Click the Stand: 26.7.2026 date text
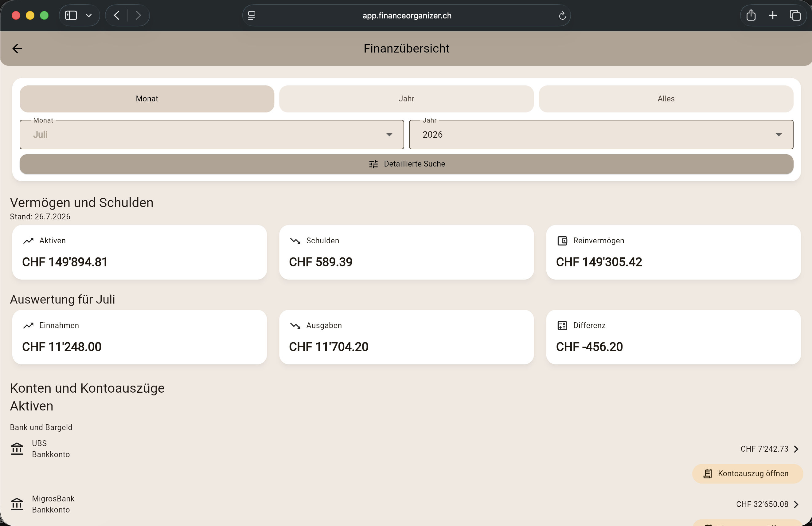Screen dimensions: 812x526 [40, 217]
